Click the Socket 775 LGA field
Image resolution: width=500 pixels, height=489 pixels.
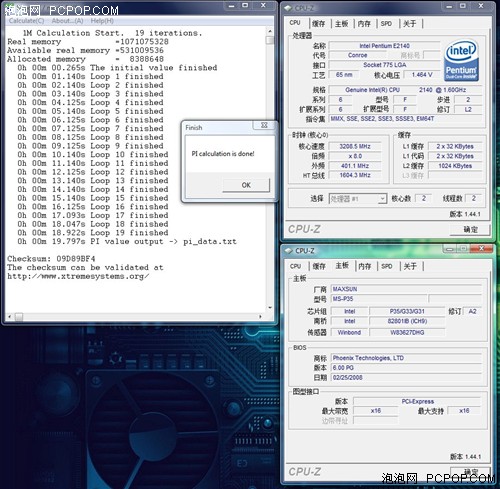point(384,65)
